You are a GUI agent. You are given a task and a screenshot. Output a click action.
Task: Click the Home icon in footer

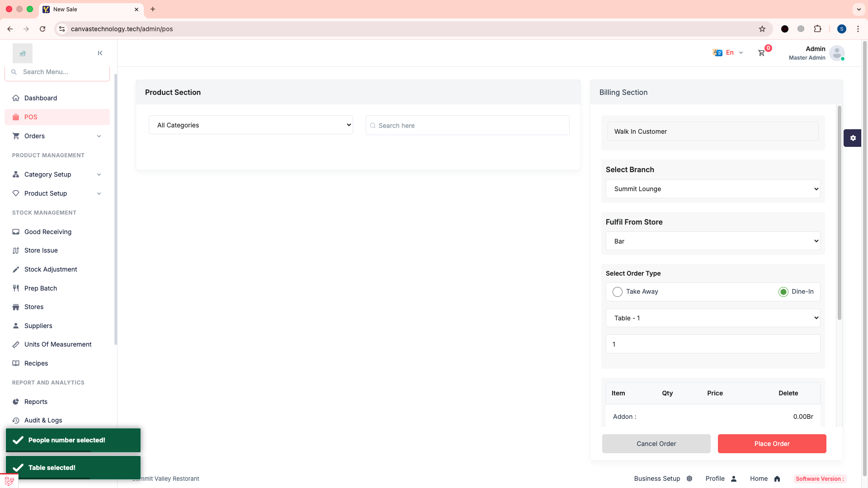pos(777,479)
